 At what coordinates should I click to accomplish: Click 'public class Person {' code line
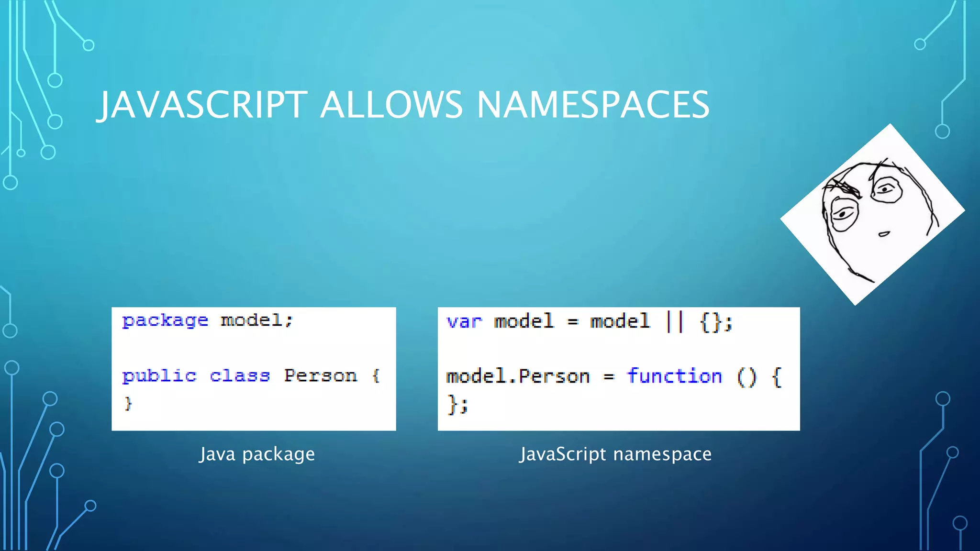tap(251, 376)
